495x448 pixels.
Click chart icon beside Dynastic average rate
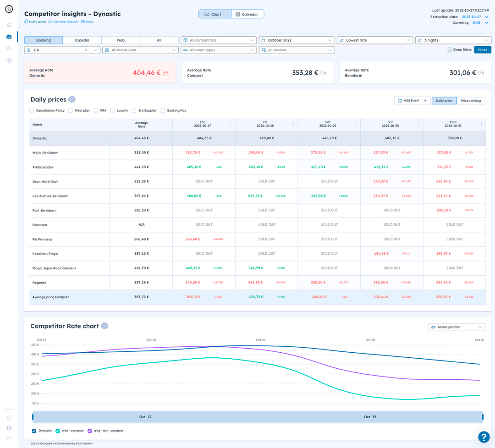166,73
